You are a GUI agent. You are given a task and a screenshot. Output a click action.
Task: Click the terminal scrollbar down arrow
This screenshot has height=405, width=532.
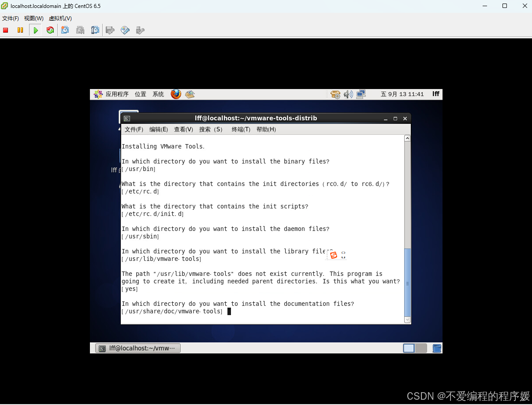coord(407,320)
